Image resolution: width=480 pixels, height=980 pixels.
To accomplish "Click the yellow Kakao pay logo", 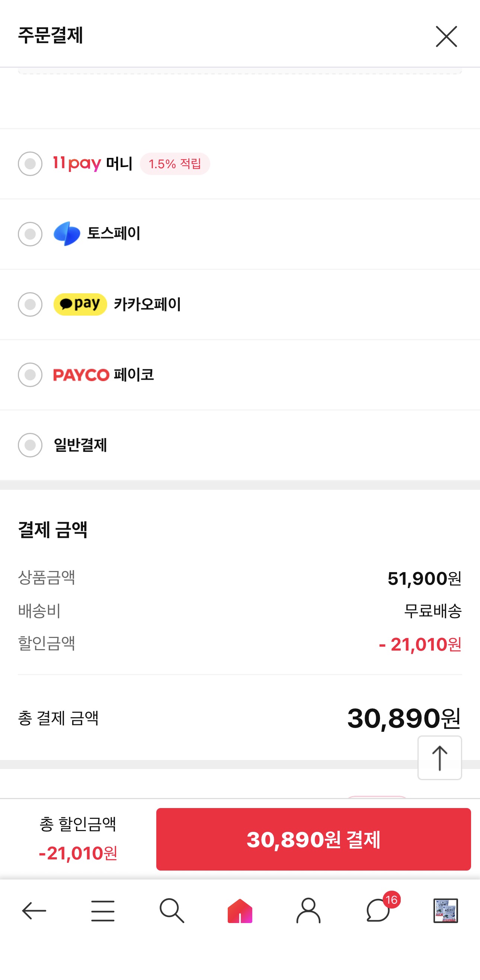I will [x=80, y=304].
